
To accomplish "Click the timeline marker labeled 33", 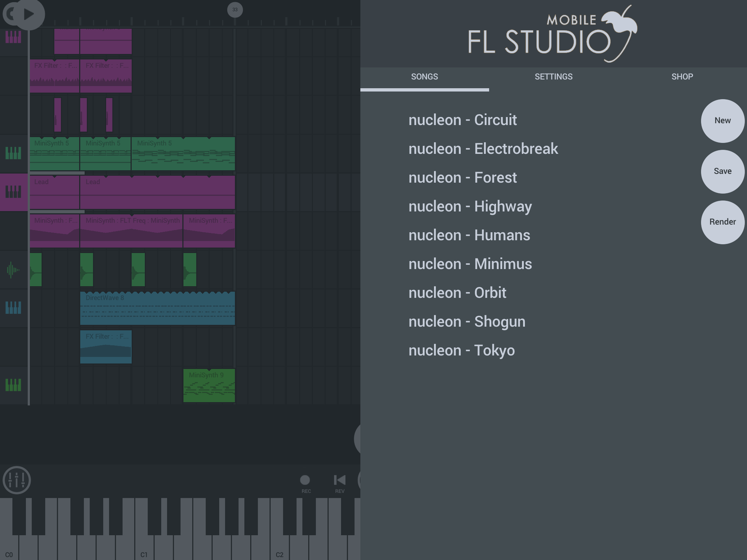I will tap(235, 10).
